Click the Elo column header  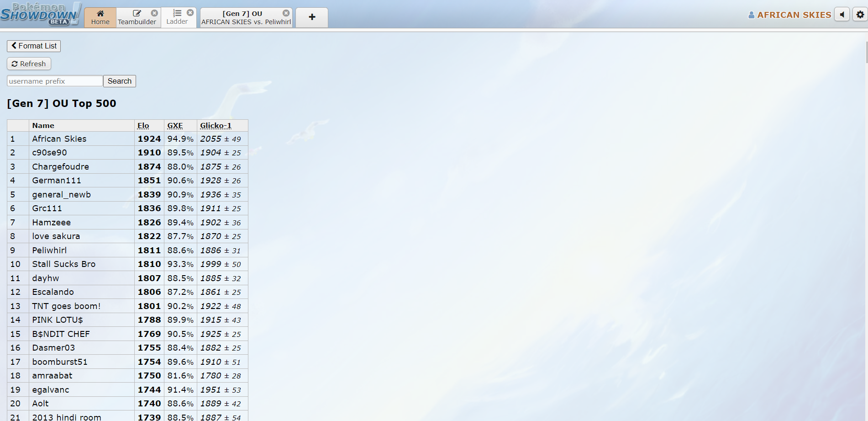(143, 126)
